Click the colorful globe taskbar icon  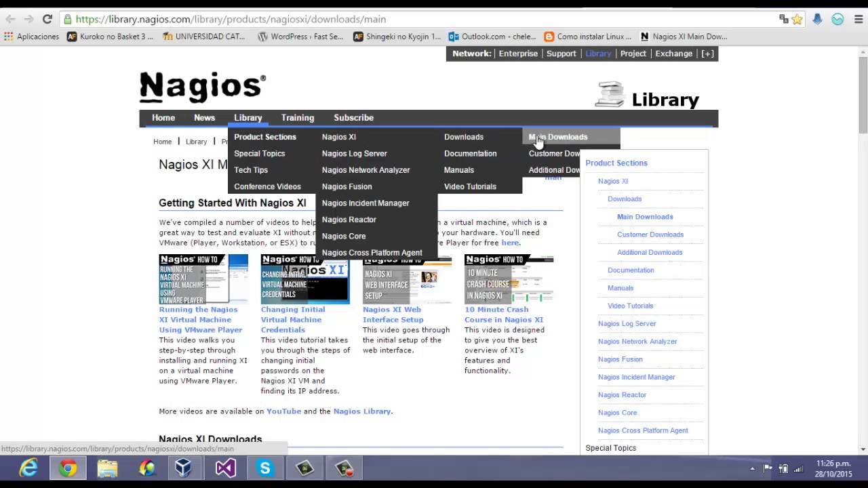tap(146, 468)
